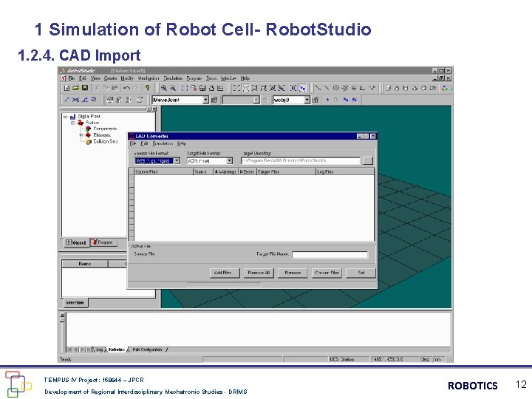Click the Add Files button

point(223,273)
